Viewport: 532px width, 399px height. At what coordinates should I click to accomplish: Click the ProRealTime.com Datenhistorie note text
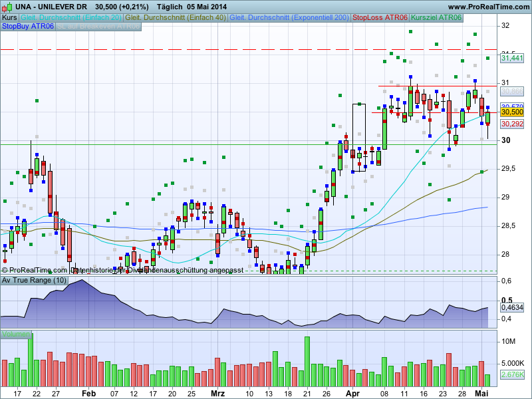pyautogui.click(x=122, y=270)
